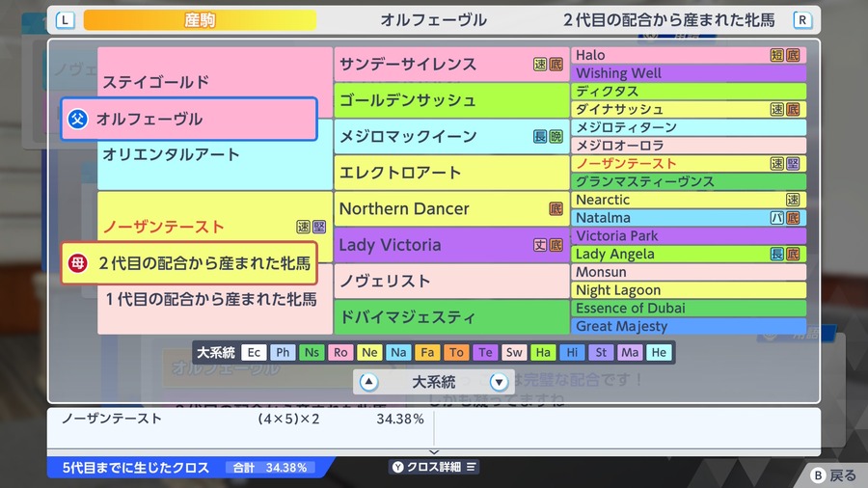Click the Ec lineage color swatch
This screenshot has height=488, width=868.
click(x=254, y=352)
